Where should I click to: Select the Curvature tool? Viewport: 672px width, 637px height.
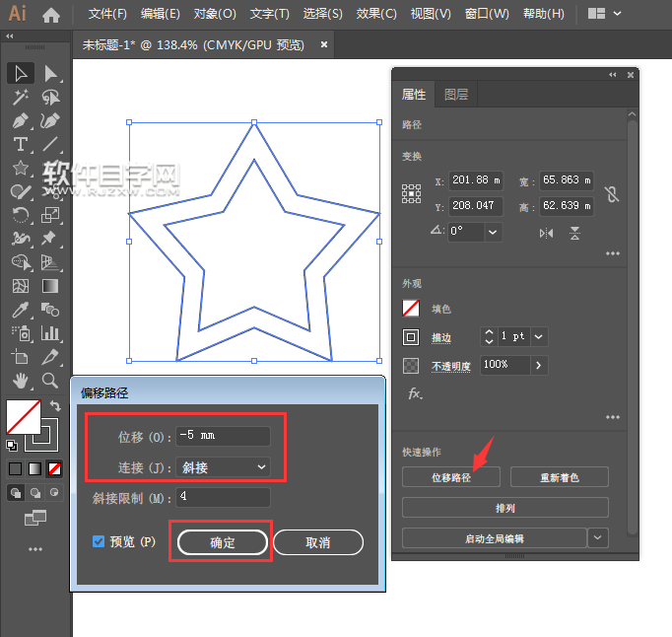(50, 121)
